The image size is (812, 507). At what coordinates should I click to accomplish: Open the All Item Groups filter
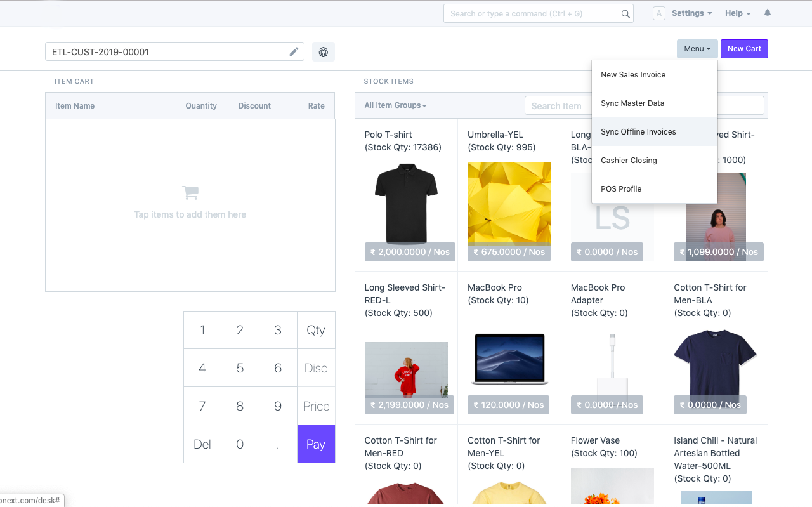tap(395, 105)
